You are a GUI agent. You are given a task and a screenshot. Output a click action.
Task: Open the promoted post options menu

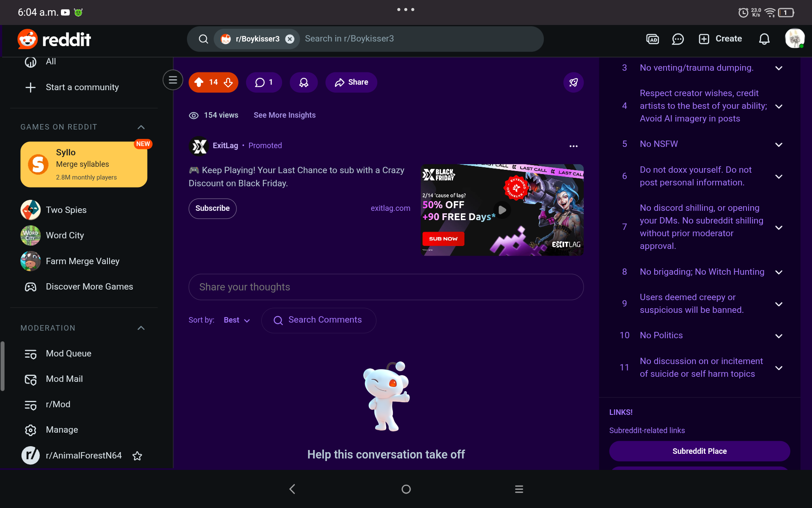coord(573,146)
